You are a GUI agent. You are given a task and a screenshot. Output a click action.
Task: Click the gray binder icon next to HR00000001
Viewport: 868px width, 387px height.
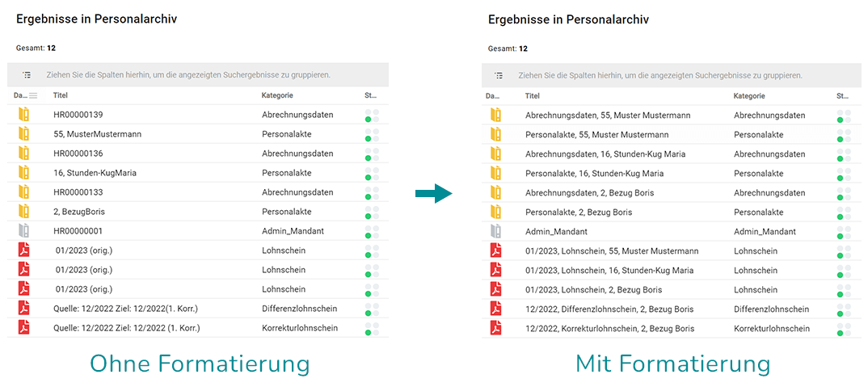(x=24, y=231)
